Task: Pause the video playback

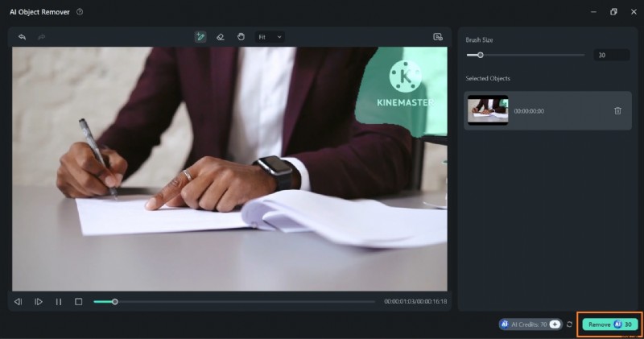Action: (59, 302)
